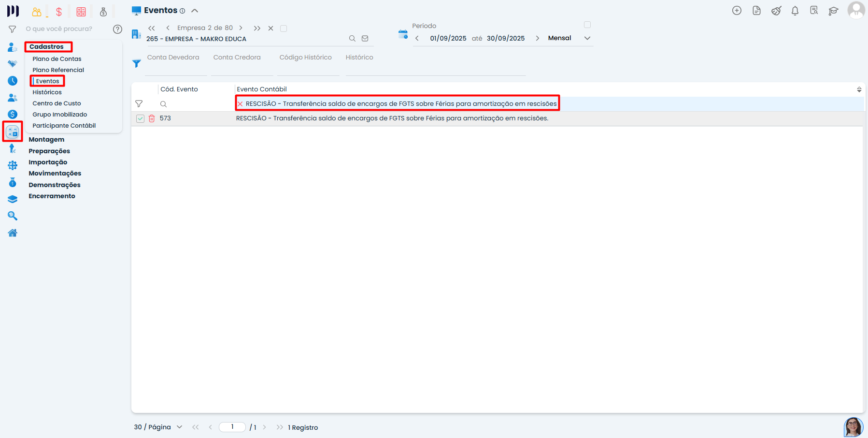Click the X next to company navigation arrows
The image size is (868, 438).
point(271,28)
